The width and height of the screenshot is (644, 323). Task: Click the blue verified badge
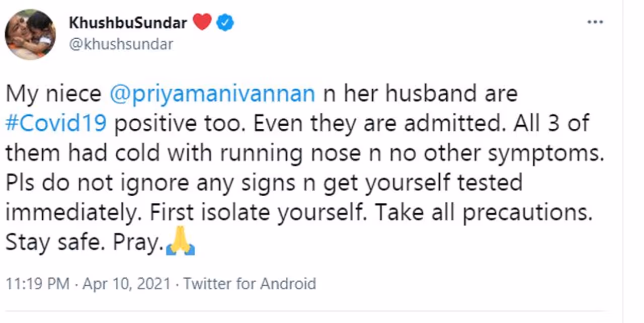click(225, 23)
